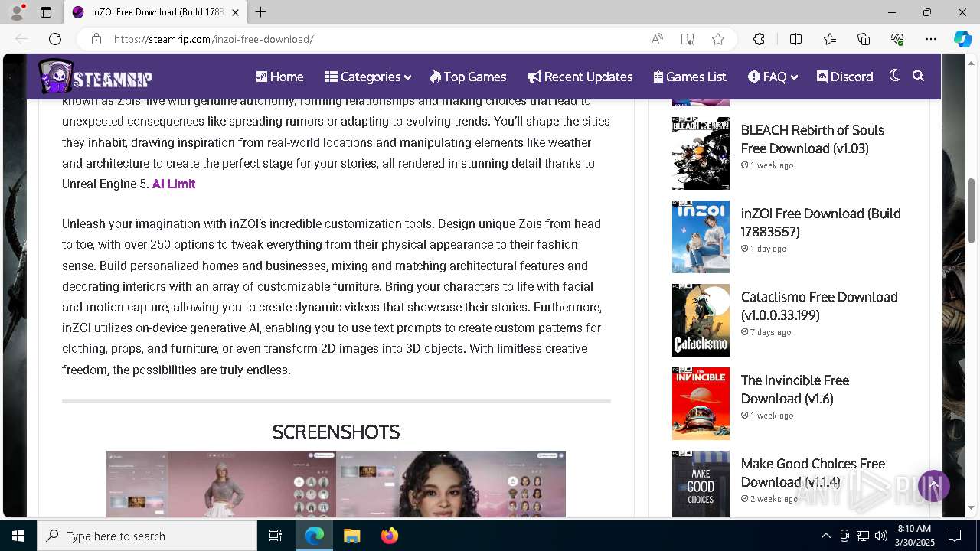Image resolution: width=980 pixels, height=551 pixels.
Task: Open the Extensions puzzle icon
Action: (759, 39)
